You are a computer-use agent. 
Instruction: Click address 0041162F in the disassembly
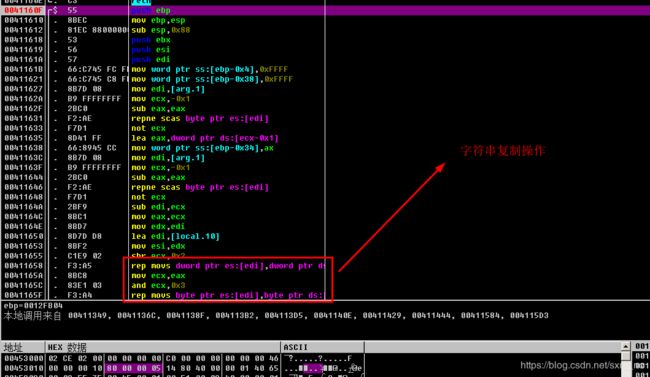click(x=24, y=109)
